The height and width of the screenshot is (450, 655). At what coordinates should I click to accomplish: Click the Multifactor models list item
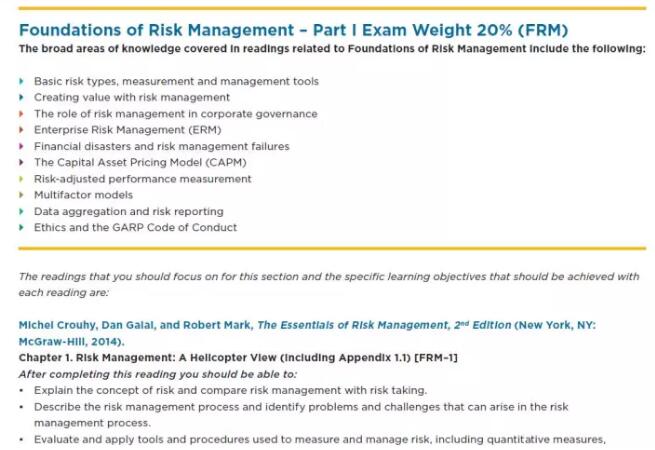click(x=83, y=195)
